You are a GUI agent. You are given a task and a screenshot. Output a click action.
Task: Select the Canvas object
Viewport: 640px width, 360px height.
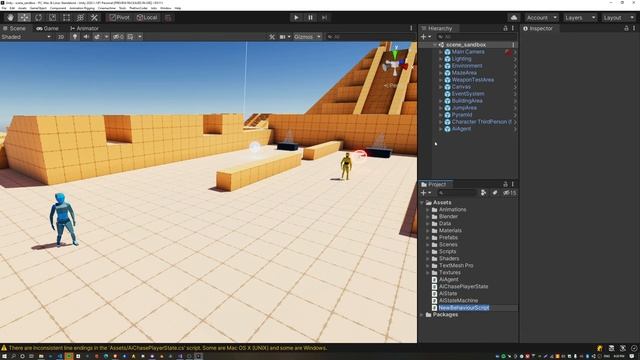[461, 87]
